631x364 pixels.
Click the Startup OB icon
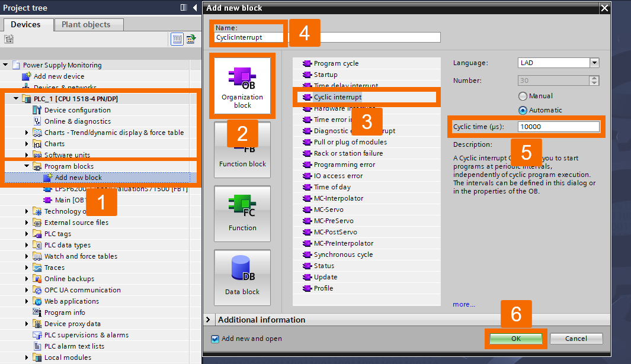coord(307,75)
